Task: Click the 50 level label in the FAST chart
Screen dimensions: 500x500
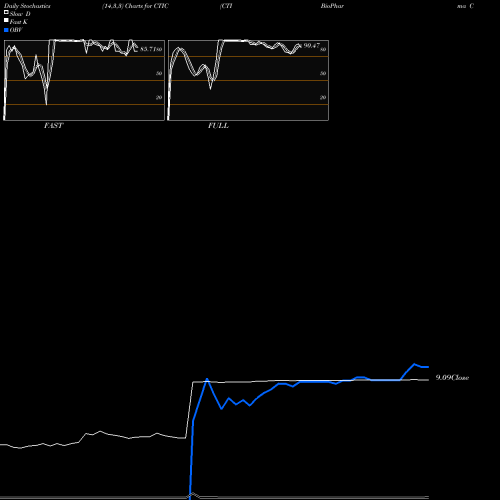Action: click(159, 73)
